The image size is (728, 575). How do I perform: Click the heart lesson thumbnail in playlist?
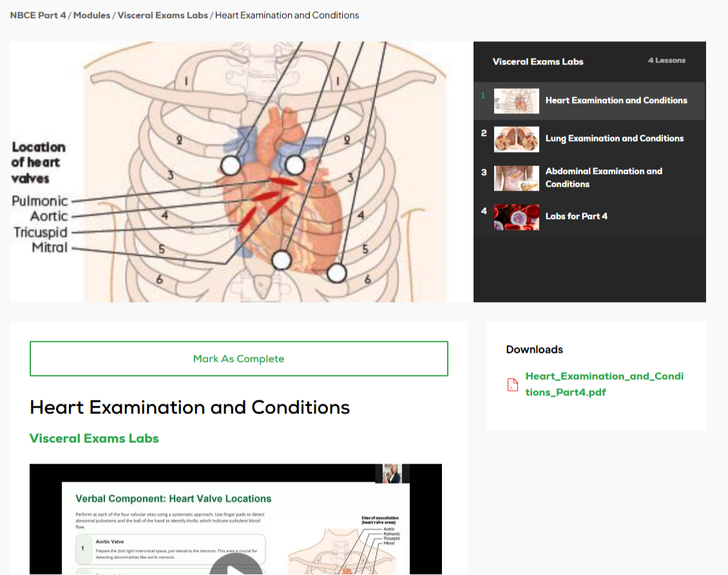pos(516,100)
